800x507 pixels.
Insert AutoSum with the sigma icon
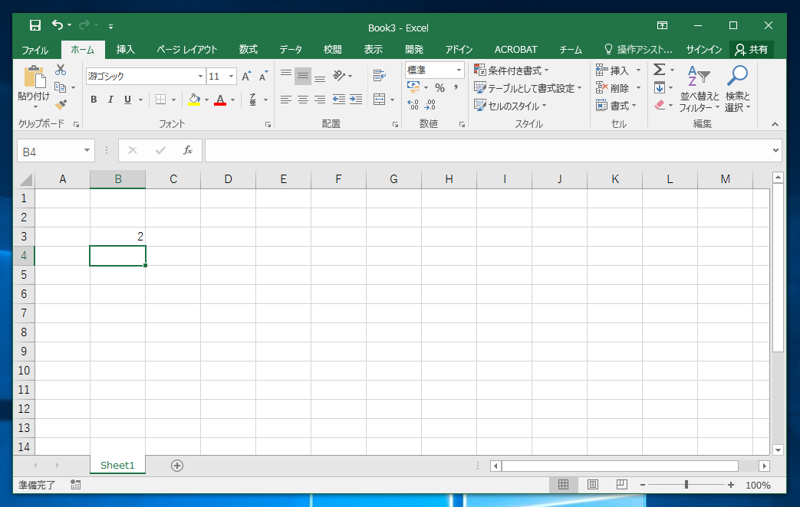click(x=659, y=69)
